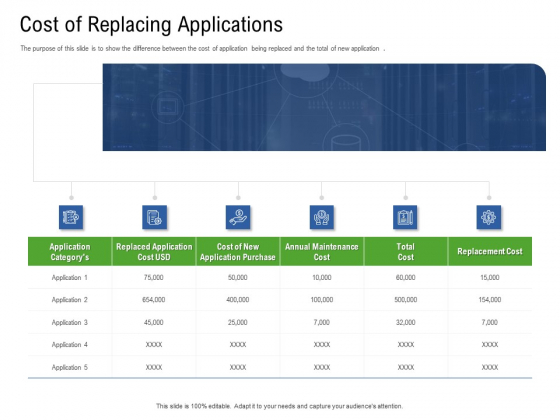Click the 10,000 cell

coord(322,278)
